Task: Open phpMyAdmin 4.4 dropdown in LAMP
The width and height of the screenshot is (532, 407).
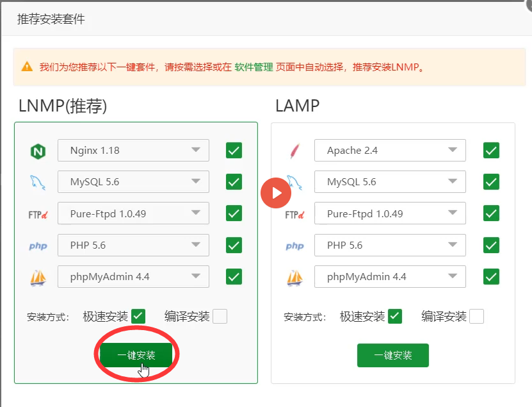Action: 390,276
